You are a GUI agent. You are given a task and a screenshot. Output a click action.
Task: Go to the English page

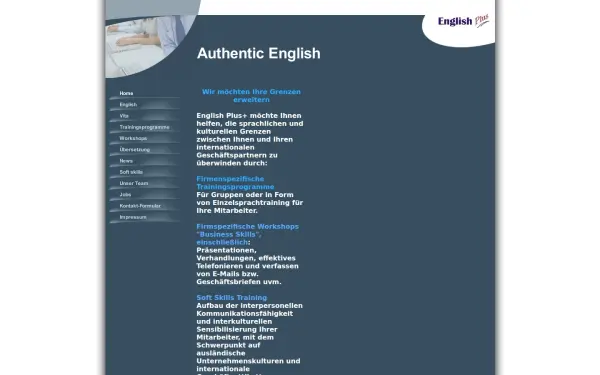pos(144,104)
